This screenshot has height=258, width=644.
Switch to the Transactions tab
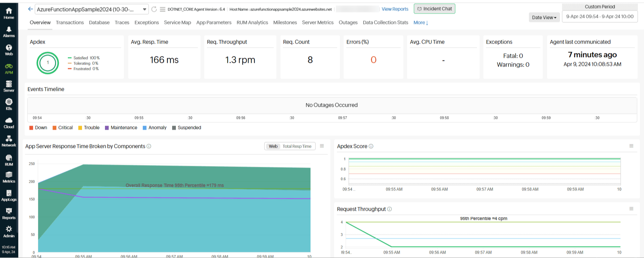tap(70, 23)
